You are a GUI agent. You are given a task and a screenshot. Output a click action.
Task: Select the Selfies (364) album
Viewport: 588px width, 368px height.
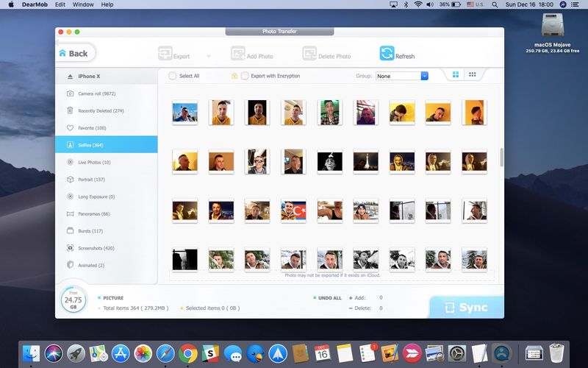[106, 144]
